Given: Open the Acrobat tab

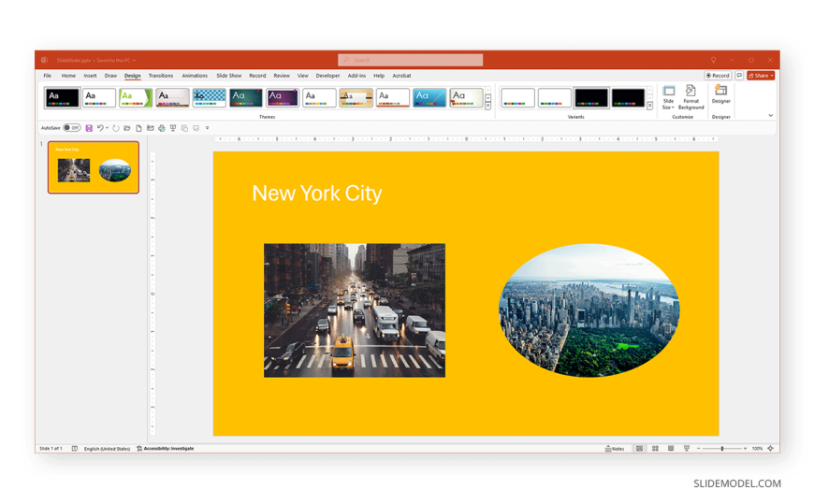Looking at the screenshot, I should (401, 76).
